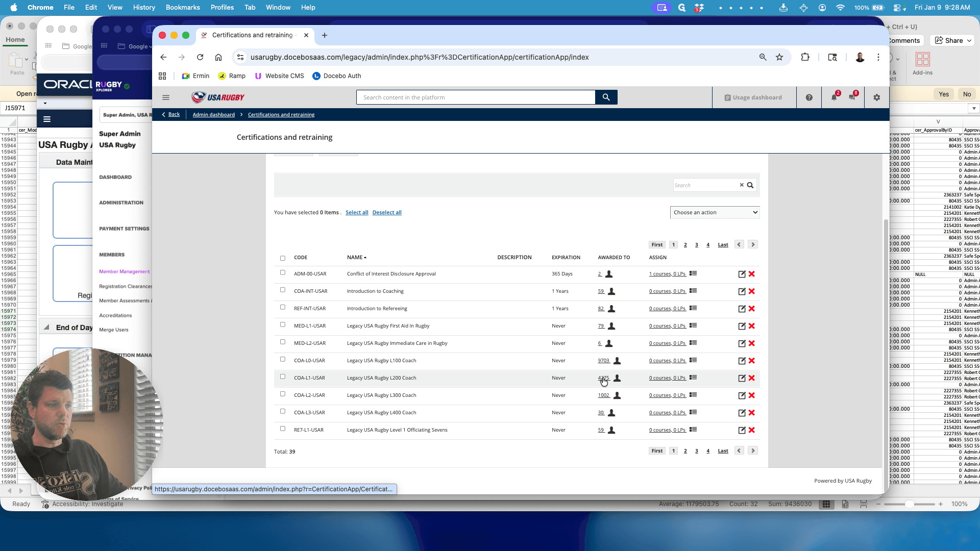
Task: Open the Chrome three-dot menu
Action: click(x=878, y=57)
